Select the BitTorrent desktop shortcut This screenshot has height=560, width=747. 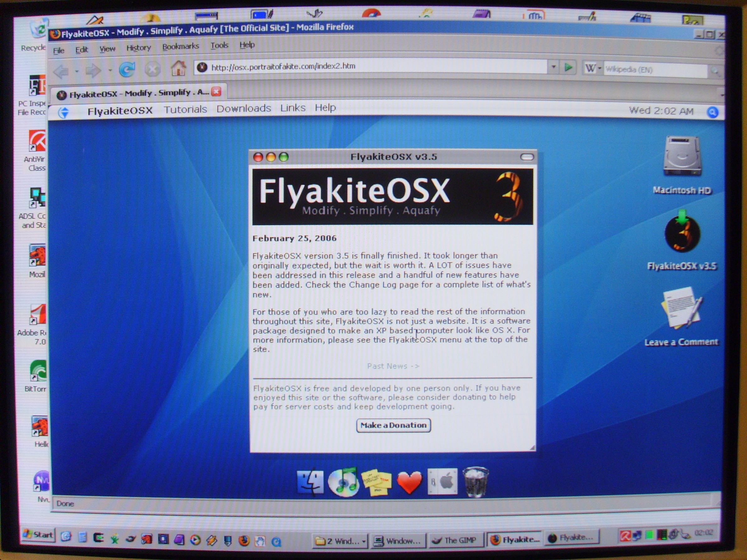coord(36,376)
